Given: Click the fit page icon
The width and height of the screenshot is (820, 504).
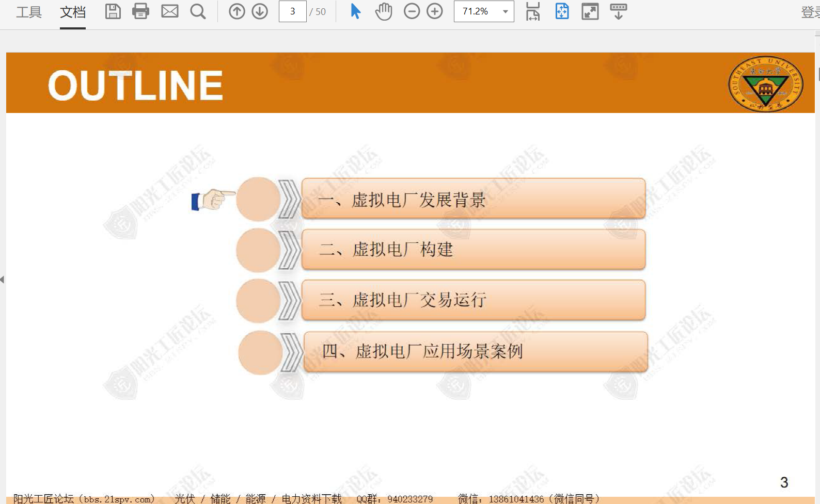Looking at the screenshot, I should (562, 11).
